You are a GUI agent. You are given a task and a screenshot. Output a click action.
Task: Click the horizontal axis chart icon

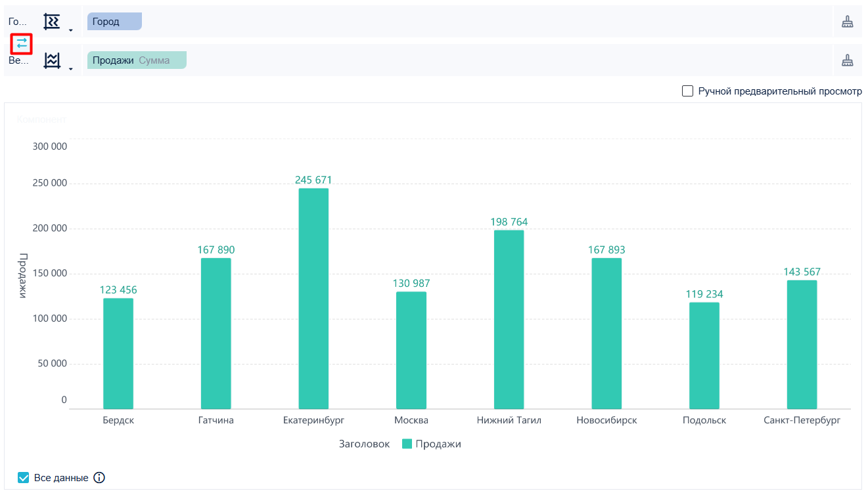click(x=51, y=22)
